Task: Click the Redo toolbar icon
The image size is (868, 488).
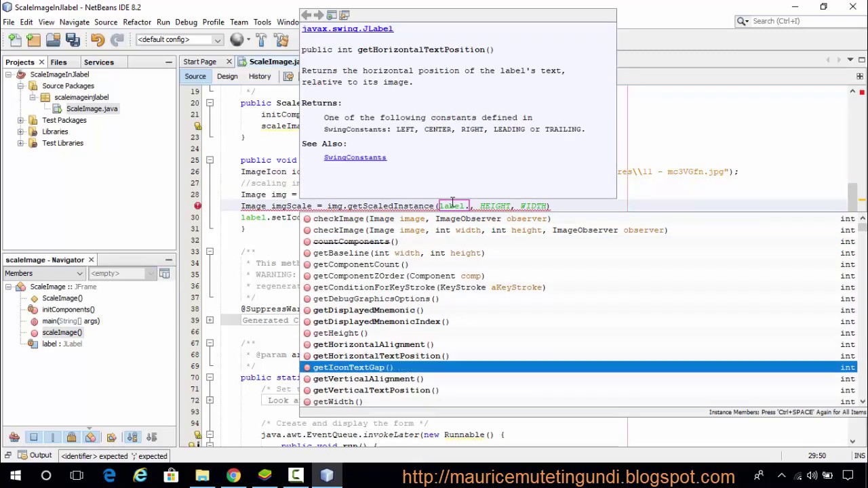Action: [117, 40]
